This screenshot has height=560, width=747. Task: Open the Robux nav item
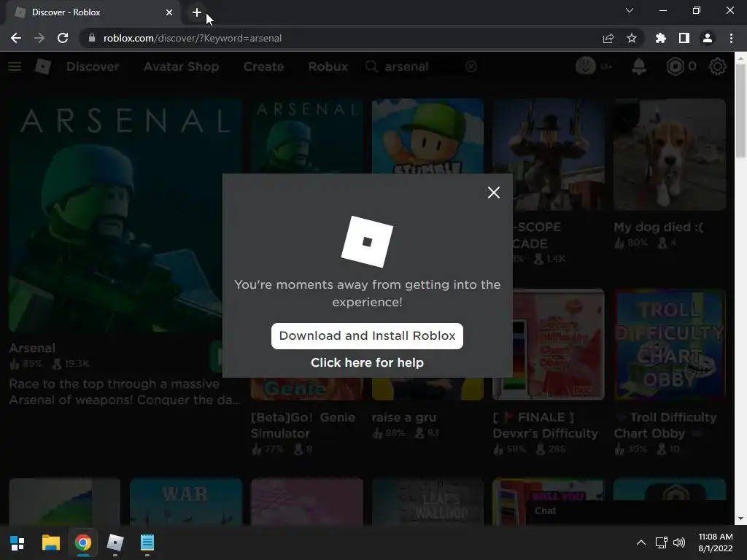(x=328, y=66)
